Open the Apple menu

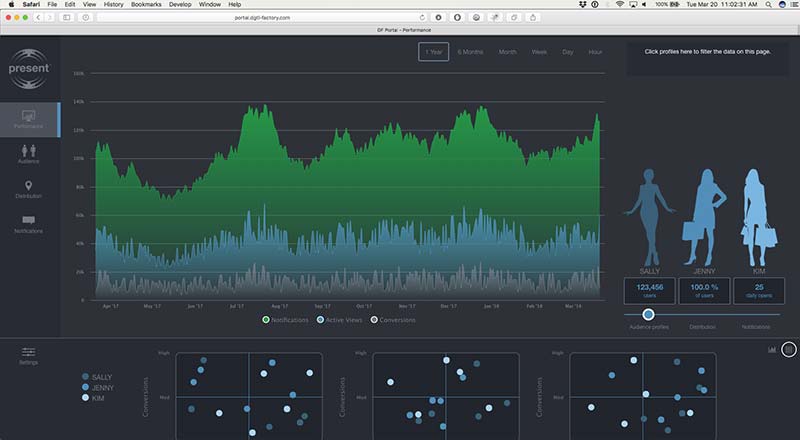(11, 4)
